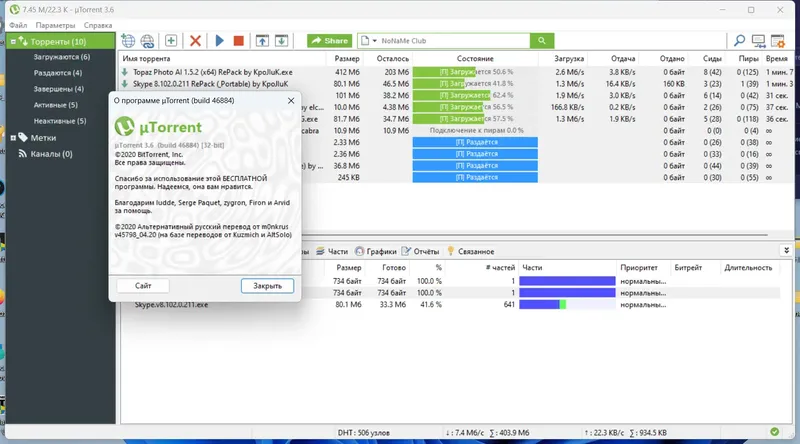Click the Загружается 50.6 % progress bar
This screenshot has height=444, width=800.
475,72
